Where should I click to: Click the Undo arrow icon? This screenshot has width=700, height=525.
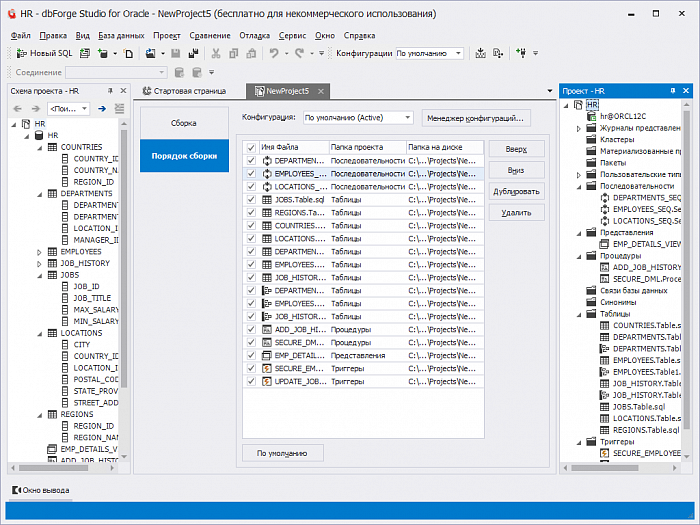click(273, 53)
